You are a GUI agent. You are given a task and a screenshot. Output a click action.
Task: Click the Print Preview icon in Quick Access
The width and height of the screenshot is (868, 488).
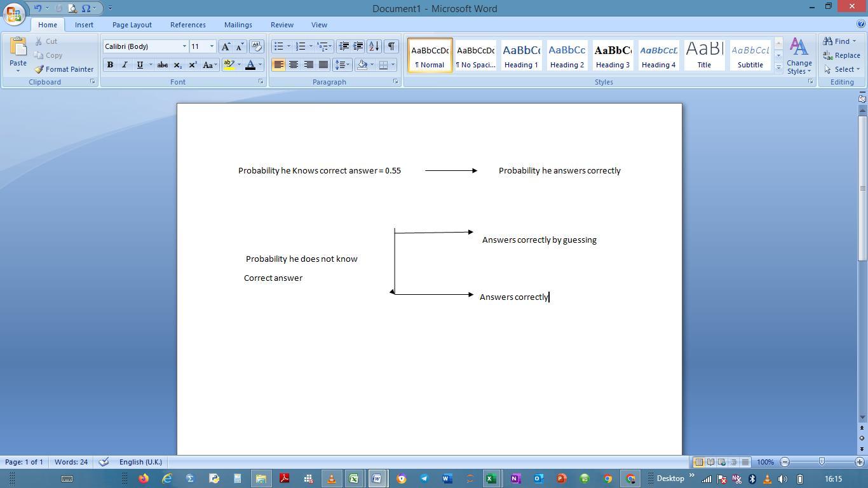point(72,8)
